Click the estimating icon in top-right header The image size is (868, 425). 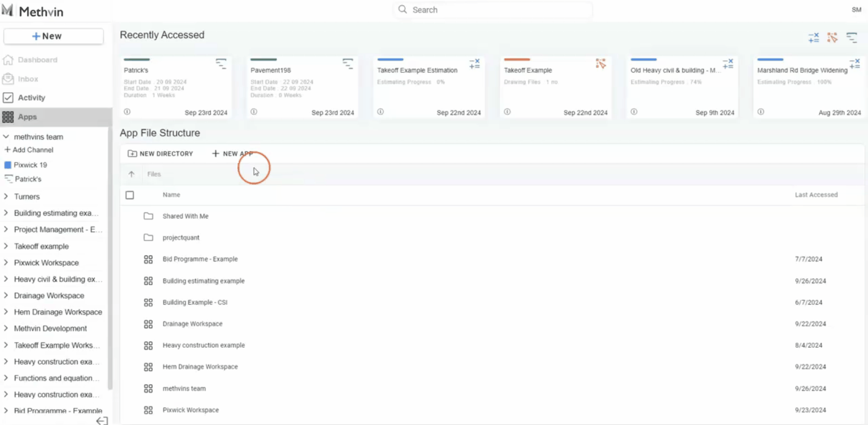[813, 38]
